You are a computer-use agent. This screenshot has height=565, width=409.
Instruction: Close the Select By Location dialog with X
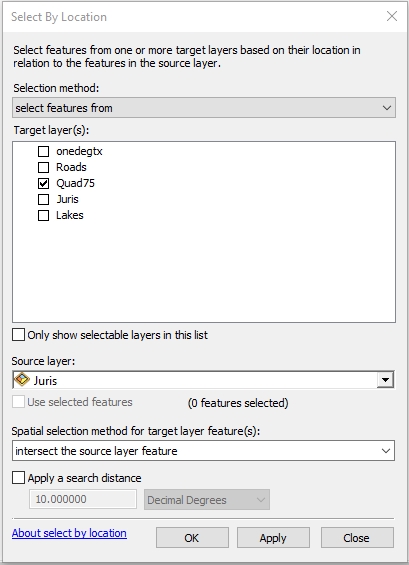(x=392, y=16)
